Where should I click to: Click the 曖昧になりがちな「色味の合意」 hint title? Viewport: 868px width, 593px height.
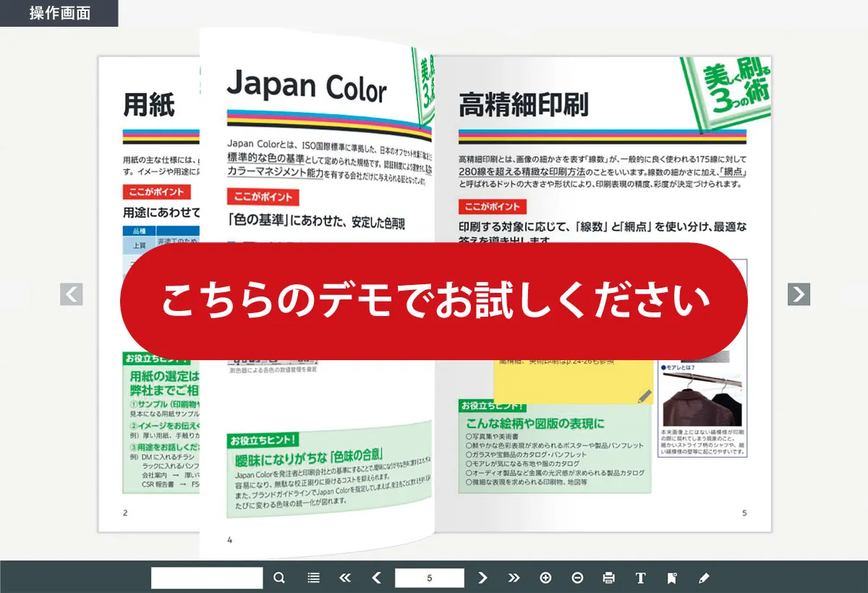tap(310, 458)
